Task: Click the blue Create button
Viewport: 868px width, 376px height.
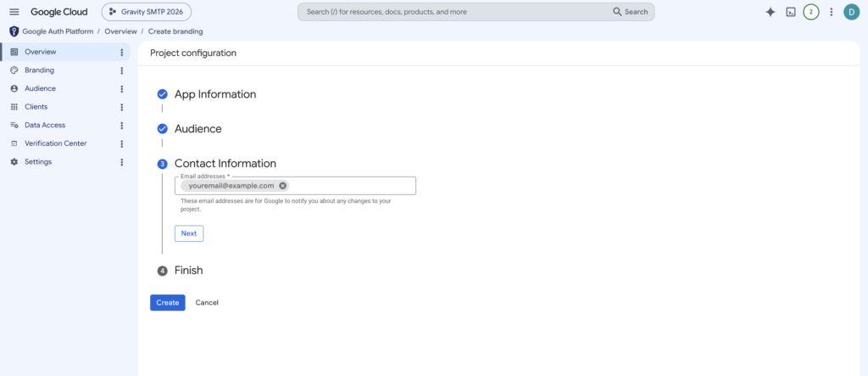Action: pos(168,303)
